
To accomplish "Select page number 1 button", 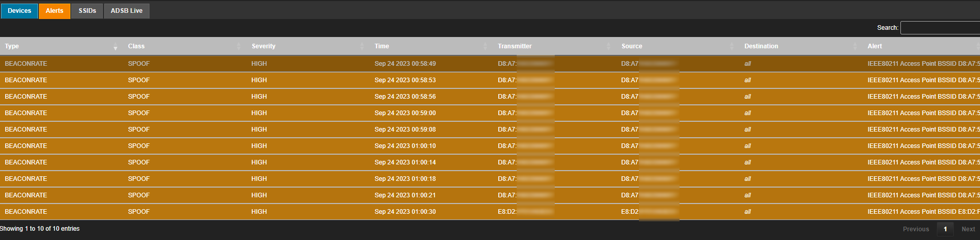I will [945, 229].
